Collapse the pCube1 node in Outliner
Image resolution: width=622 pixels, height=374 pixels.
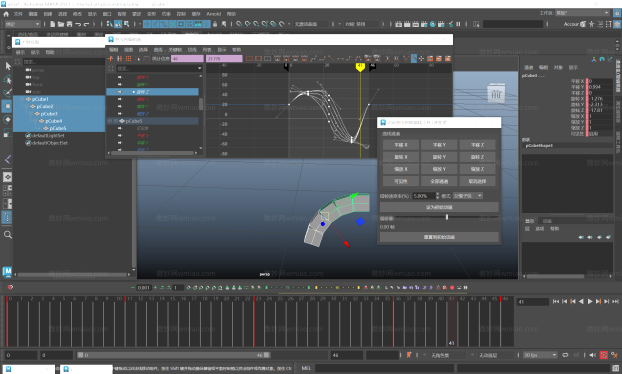[x=23, y=99]
